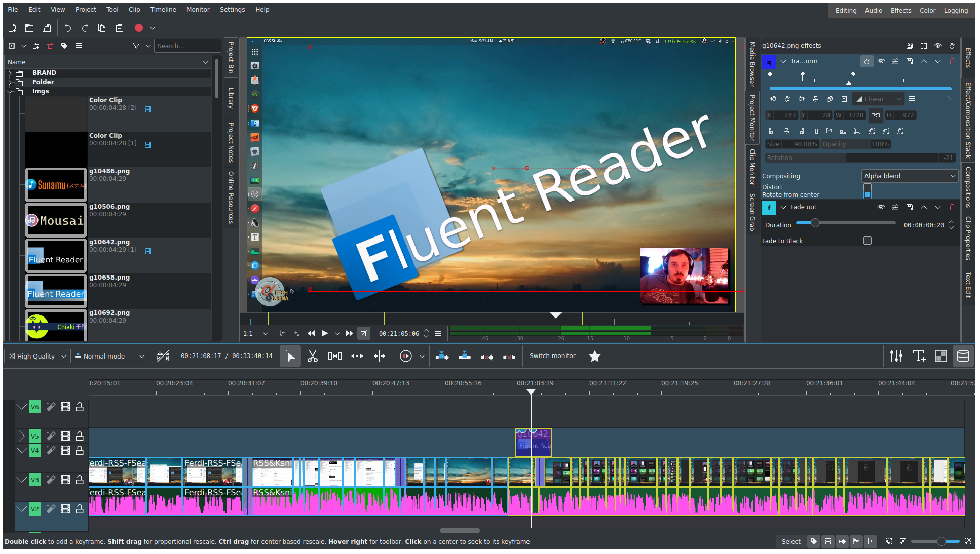The height and width of the screenshot is (554, 980).
Task: Open the Timeline menu
Action: pos(163,10)
